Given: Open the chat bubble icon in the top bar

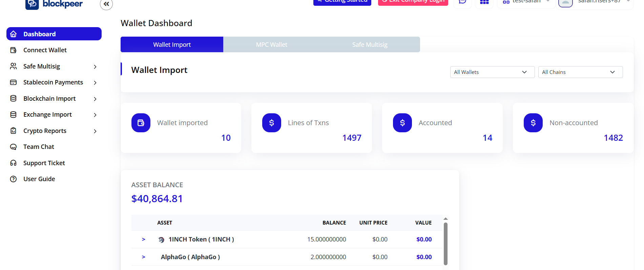Looking at the screenshot, I should click(x=462, y=2).
